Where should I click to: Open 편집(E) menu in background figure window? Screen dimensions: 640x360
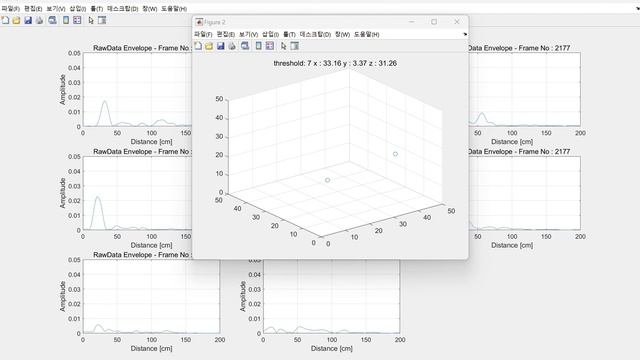click(33, 9)
